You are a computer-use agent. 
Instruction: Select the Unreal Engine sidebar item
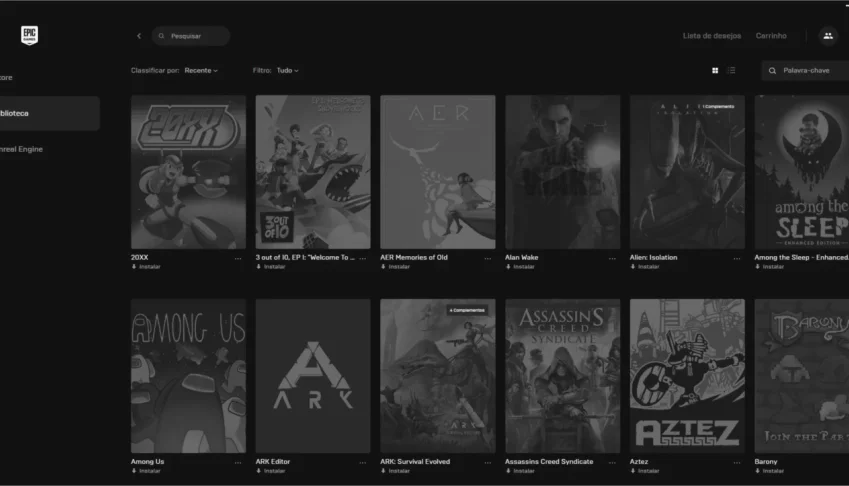point(21,149)
